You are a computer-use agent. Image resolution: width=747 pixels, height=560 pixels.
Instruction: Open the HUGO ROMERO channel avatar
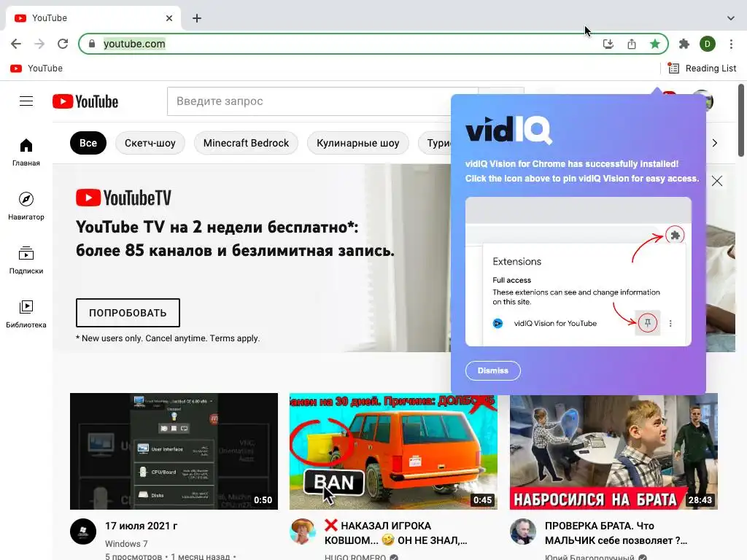pos(303,532)
